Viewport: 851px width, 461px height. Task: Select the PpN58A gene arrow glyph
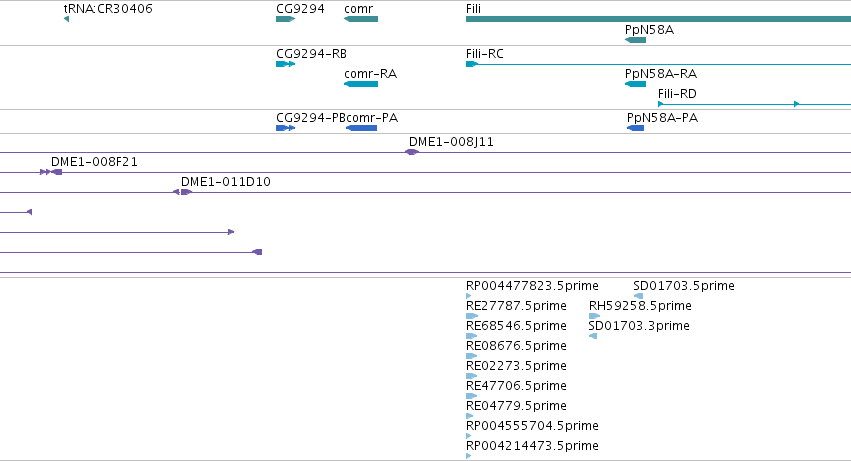click(x=636, y=40)
